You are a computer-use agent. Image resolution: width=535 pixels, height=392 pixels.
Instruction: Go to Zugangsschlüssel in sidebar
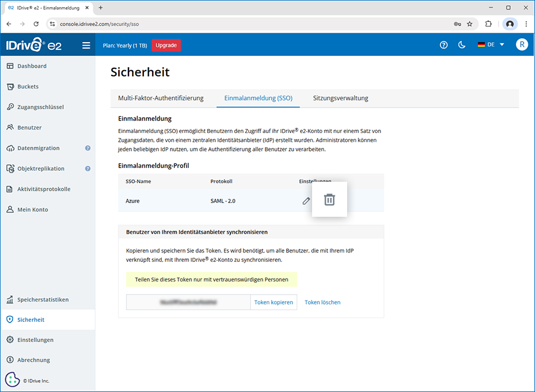pyautogui.click(x=40, y=107)
